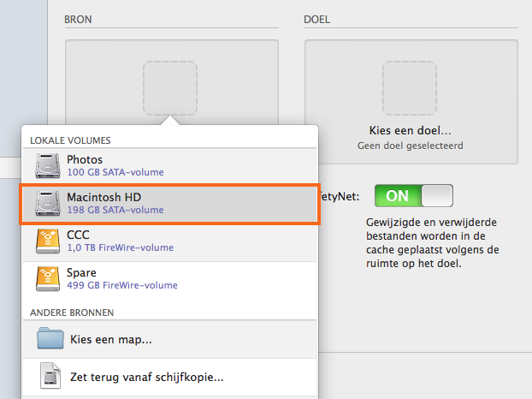Click the 100 GB SATA-volume subtitle

(115, 172)
